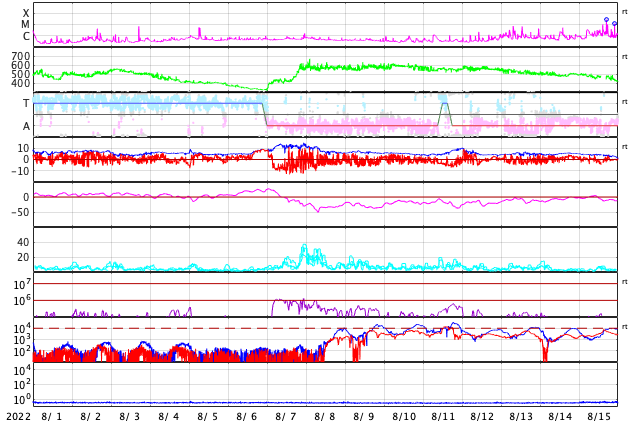This screenshot has width=634, height=424.
Task: Click the 'rt' label beside the dashed-line panel
Action: [625, 327]
